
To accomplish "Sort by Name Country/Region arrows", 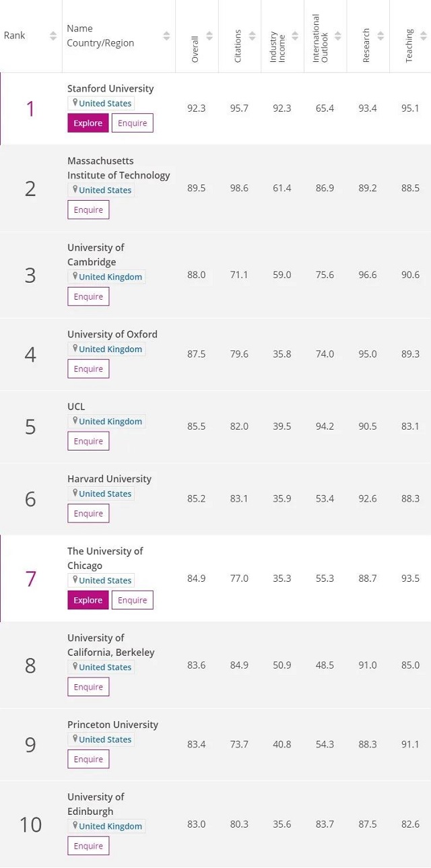I will pyautogui.click(x=166, y=36).
